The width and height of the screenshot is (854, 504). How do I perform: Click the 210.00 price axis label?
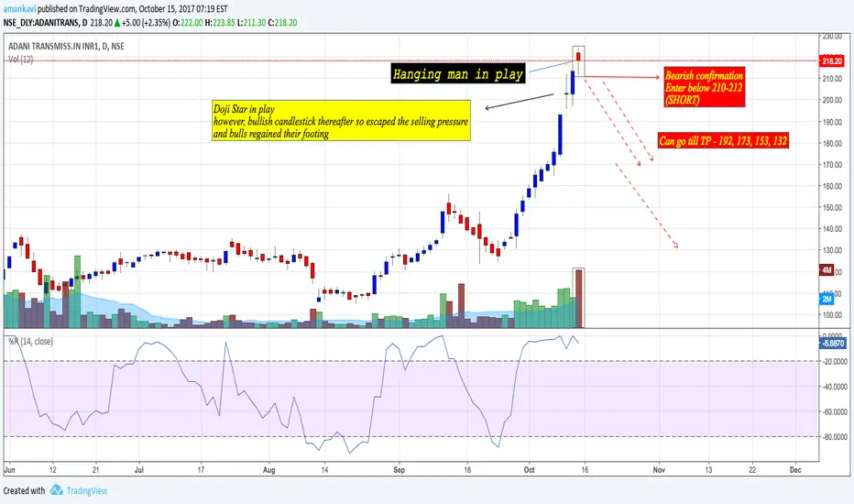pos(832,79)
